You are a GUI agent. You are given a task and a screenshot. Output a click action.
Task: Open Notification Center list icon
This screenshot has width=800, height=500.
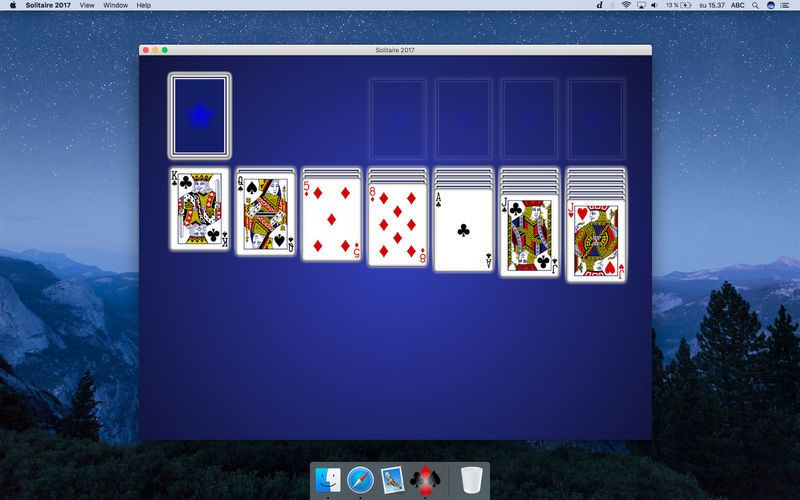click(785, 5)
